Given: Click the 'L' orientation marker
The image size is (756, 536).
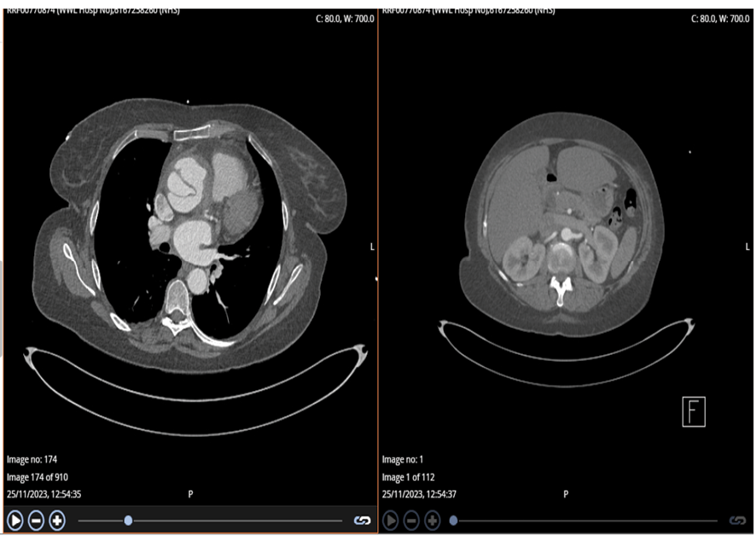Looking at the screenshot, I should 372,247.
